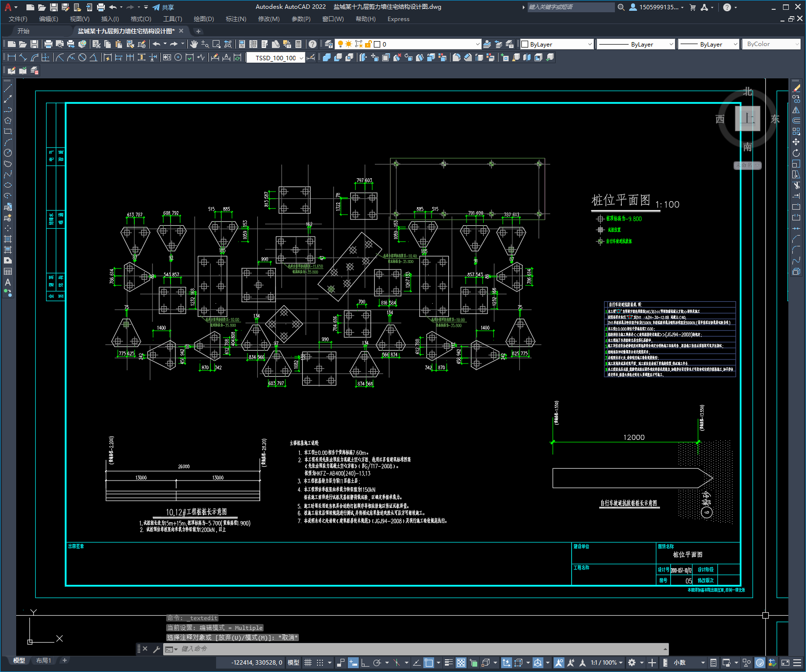Open the Autodesk App Store cart icon
806x672 pixels.
pos(693,7)
